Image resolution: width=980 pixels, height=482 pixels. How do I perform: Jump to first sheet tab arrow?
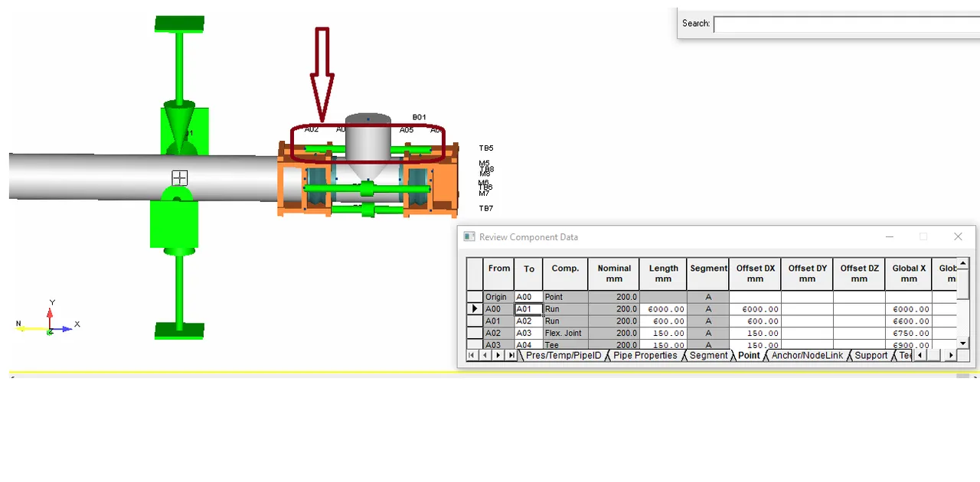click(472, 356)
